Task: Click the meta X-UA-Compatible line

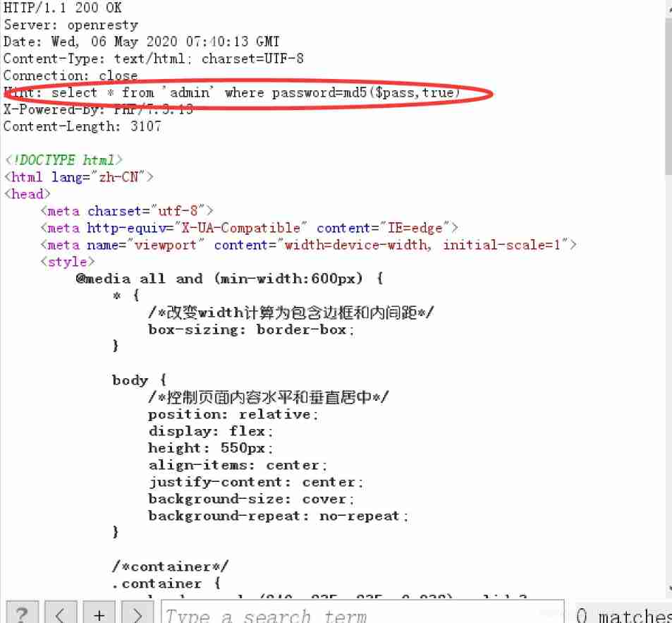Action: point(250,228)
